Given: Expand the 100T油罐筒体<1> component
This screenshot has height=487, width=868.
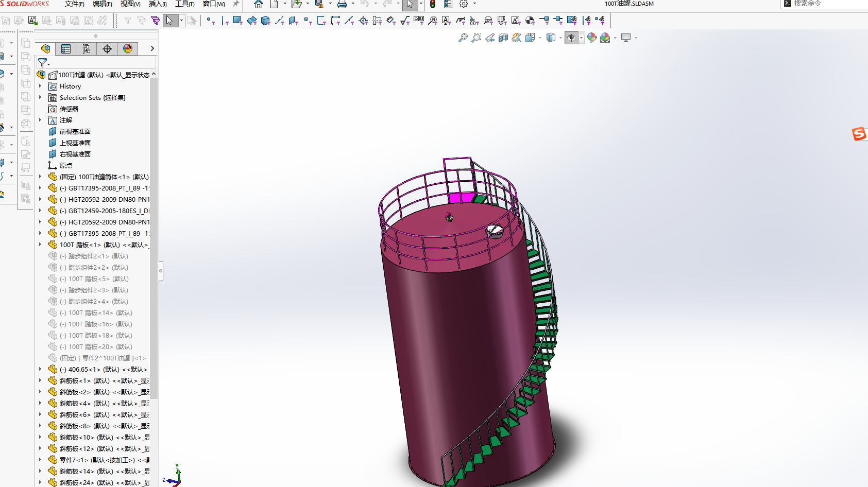Looking at the screenshot, I should coord(40,177).
